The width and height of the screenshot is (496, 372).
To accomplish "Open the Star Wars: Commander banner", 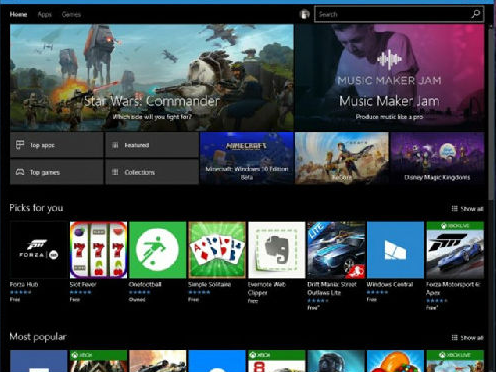I will (152, 77).
